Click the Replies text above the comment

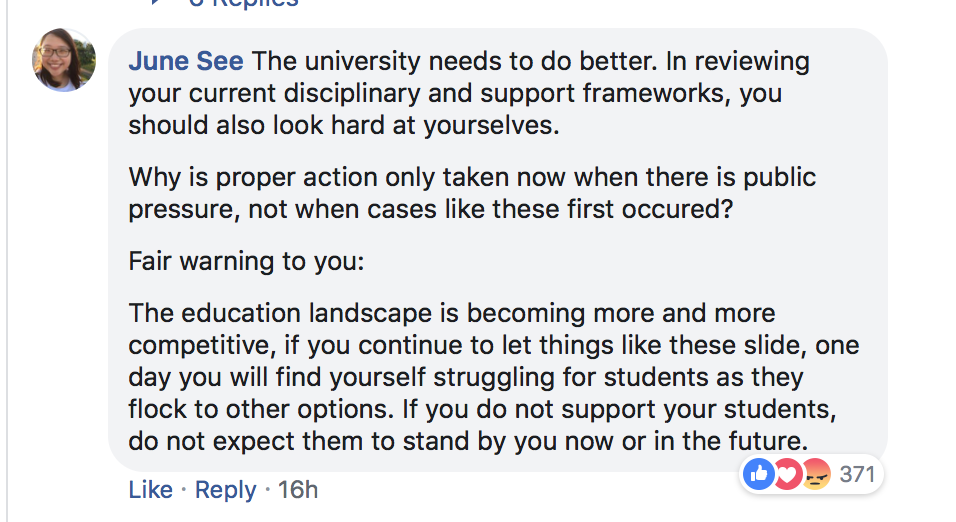pos(245,4)
